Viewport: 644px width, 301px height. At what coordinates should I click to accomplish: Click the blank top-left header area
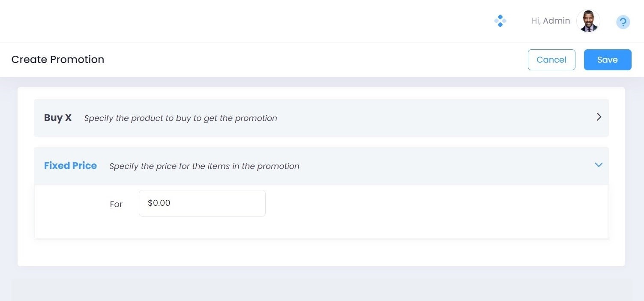129,21
